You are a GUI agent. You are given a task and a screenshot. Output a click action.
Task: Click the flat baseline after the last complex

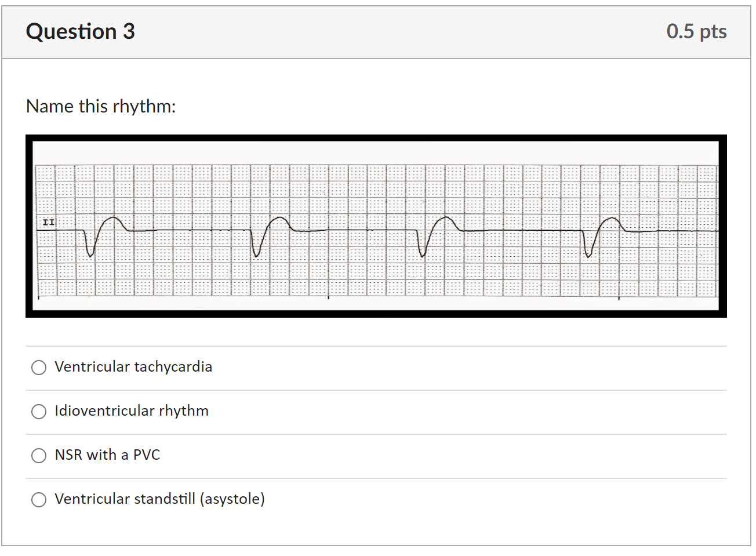pos(673,231)
